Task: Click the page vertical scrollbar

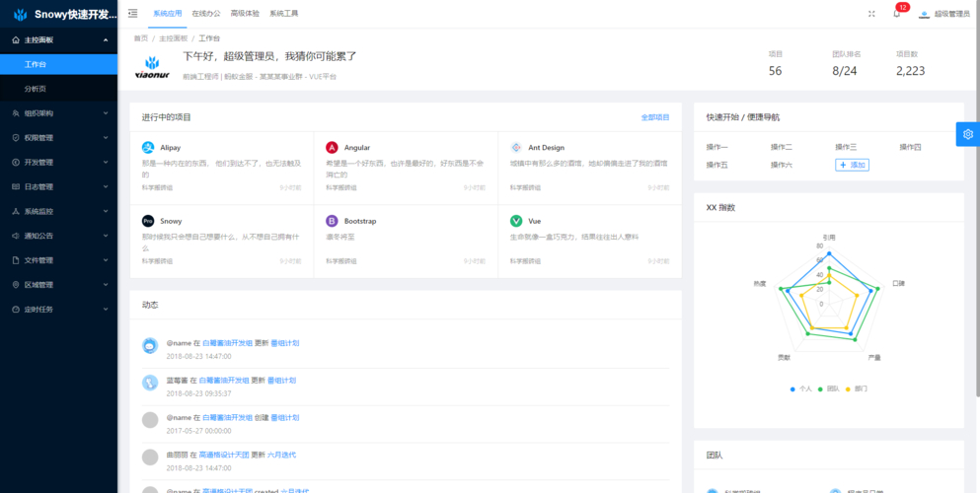Action: pos(977,198)
